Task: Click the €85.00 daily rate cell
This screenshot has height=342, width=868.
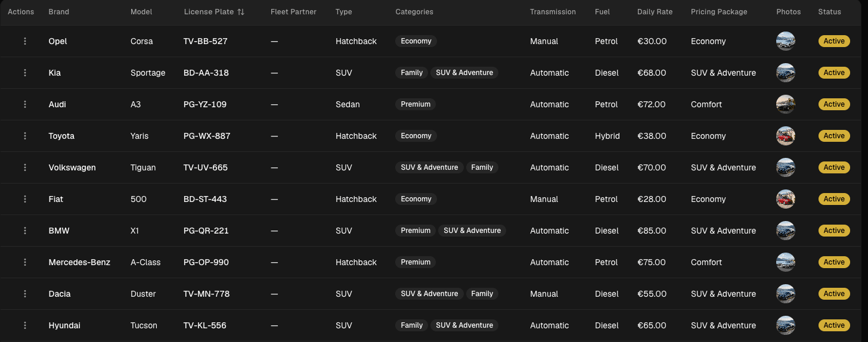Action: (652, 231)
